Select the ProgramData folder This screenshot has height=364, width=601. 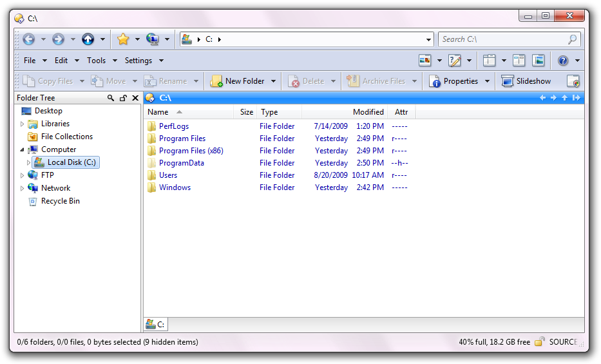coord(181,163)
